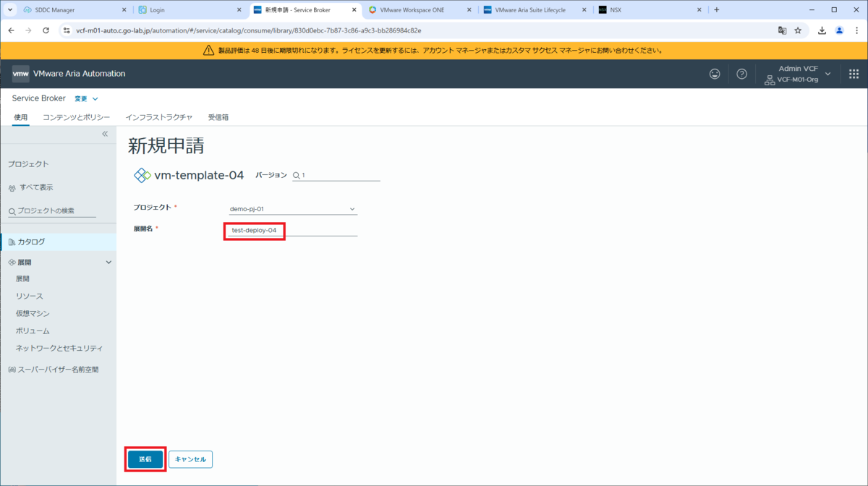Viewport: 868px width, 486px height.
Task: Open the browser downloads icon
Action: (x=822, y=30)
